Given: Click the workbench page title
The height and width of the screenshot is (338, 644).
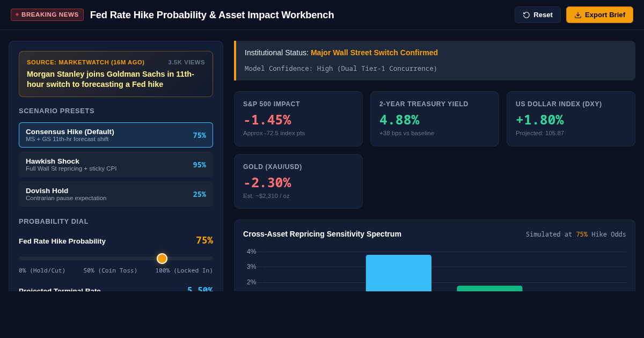Looking at the screenshot, I should tap(212, 15).
